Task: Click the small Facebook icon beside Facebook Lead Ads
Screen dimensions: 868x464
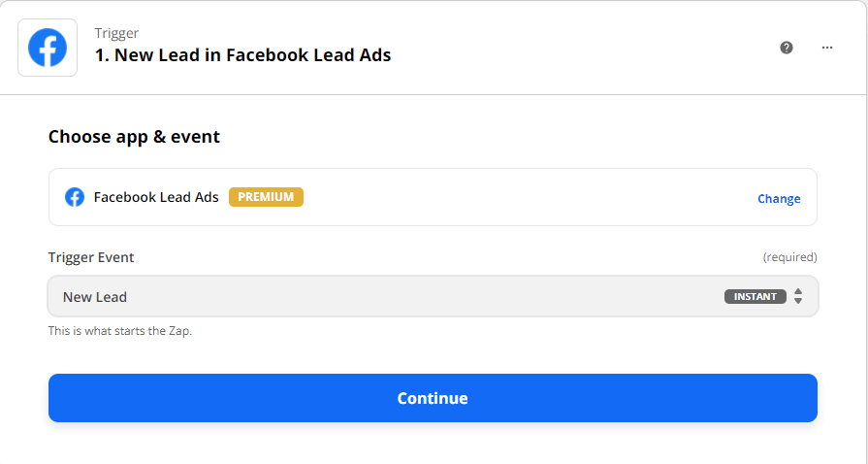Action: pos(75,197)
